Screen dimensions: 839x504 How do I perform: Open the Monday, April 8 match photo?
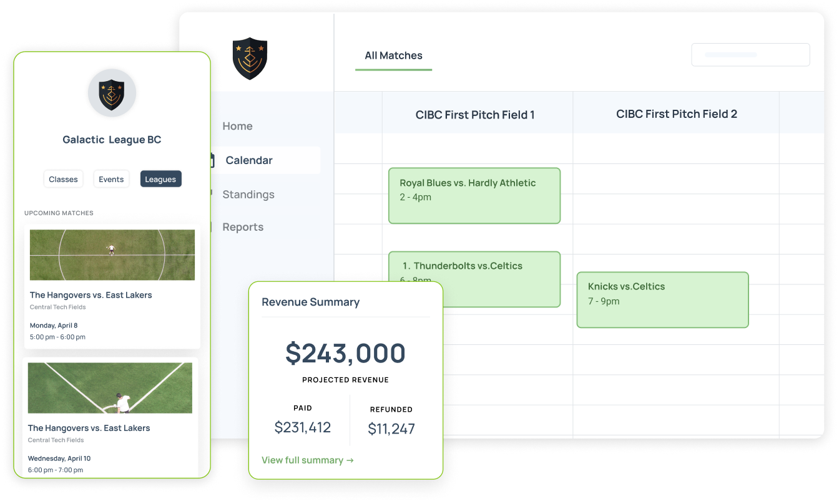[x=112, y=254]
